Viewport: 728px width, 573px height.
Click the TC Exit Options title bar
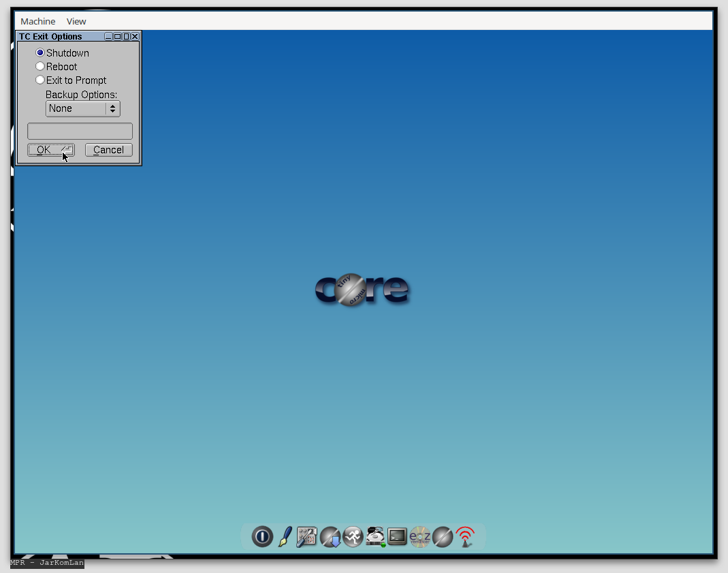click(x=54, y=36)
